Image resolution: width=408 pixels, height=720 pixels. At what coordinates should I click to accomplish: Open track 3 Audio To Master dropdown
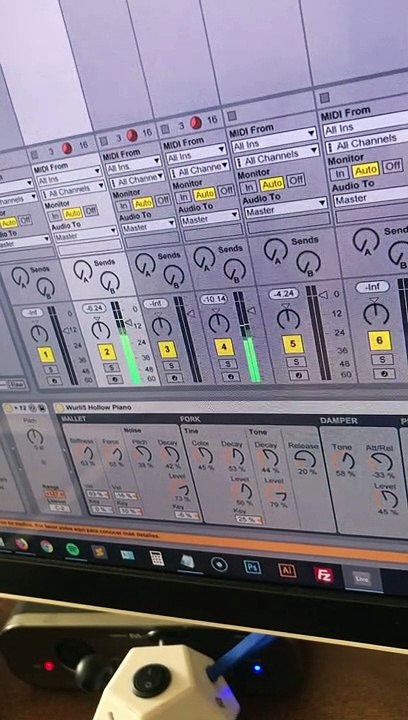[148, 226]
